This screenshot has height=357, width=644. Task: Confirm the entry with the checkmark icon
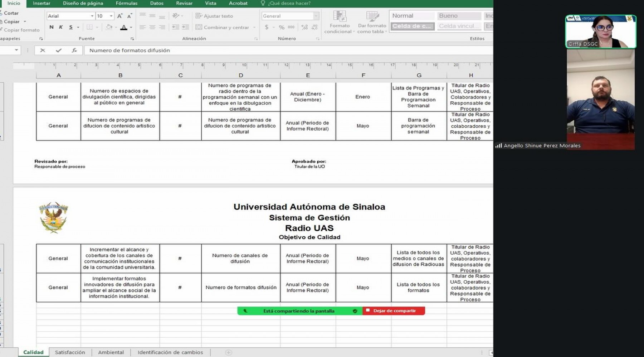point(59,50)
